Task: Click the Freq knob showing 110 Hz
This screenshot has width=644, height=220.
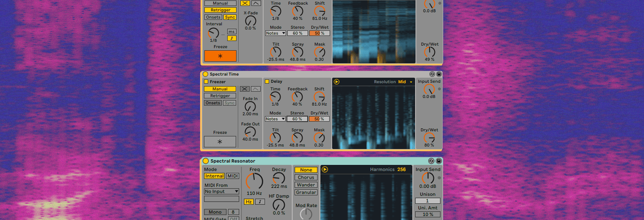Action: tap(255, 181)
